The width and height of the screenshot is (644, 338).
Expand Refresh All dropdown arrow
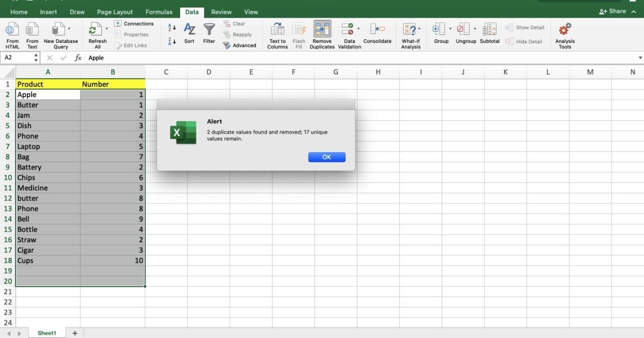pos(106,28)
